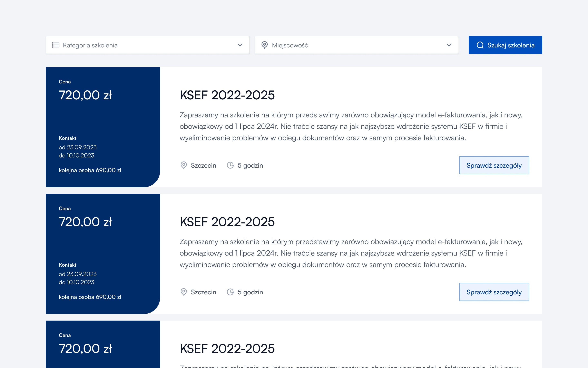Click the Szczecin location text on the first card
Viewport: 588px width, 368px height.
[204, 166]
